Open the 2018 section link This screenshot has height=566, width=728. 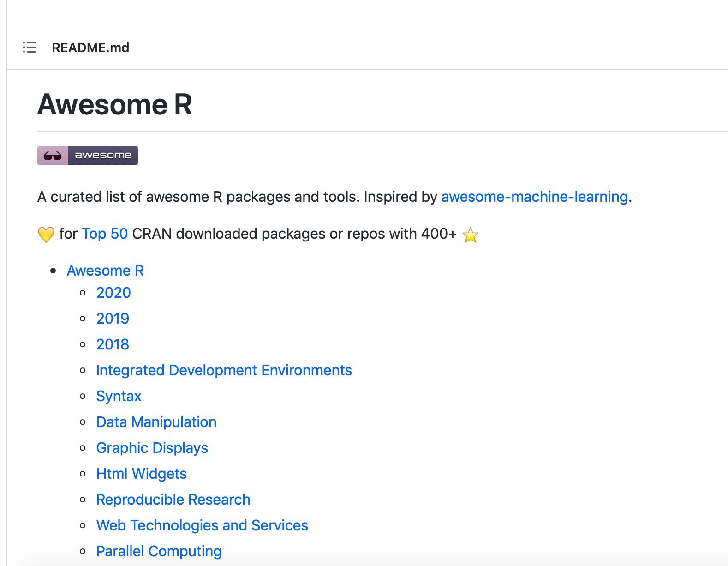[x=113, y=344]
